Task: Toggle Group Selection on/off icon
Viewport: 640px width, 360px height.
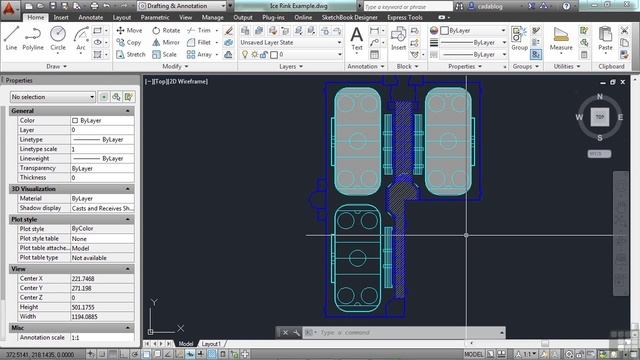Action: [536, 54]
